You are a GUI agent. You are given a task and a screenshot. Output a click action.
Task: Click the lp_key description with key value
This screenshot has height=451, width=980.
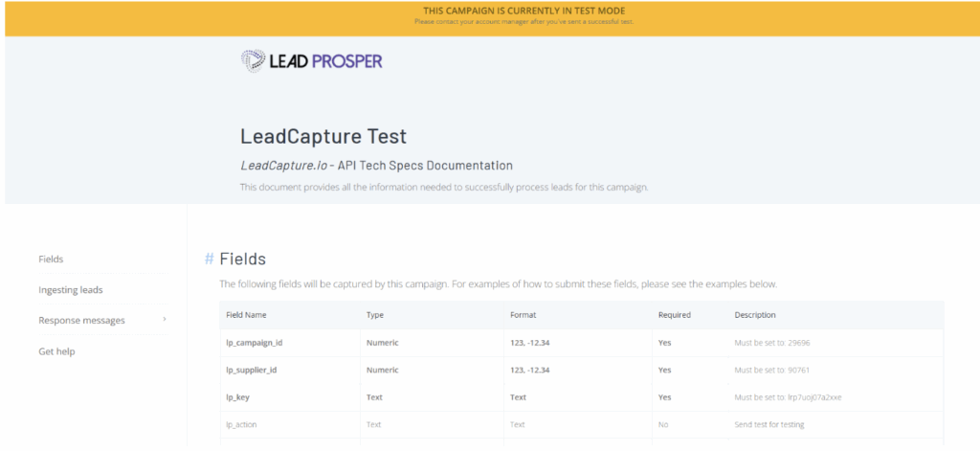pyautogui.click(x=788, y=396)
